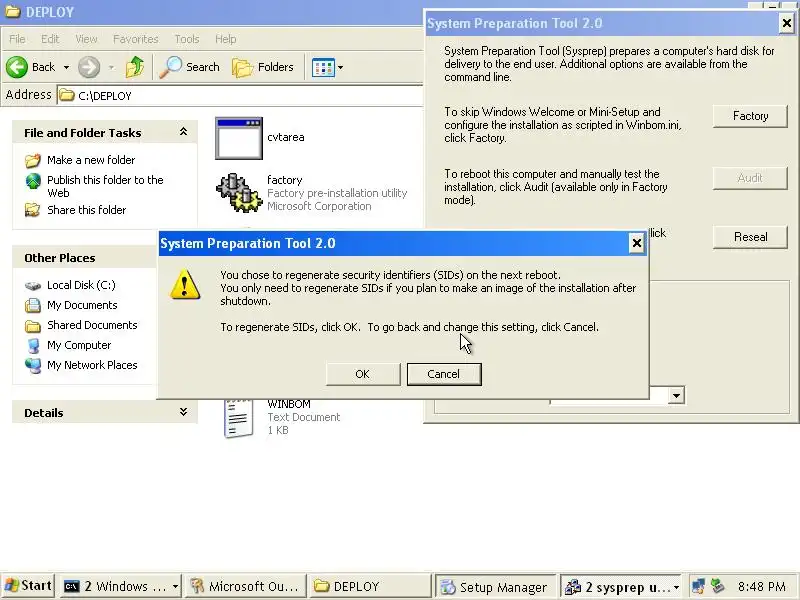Screen dimensions: 800x600
Task: Click Make a new folder
Action: click(91, 160)
